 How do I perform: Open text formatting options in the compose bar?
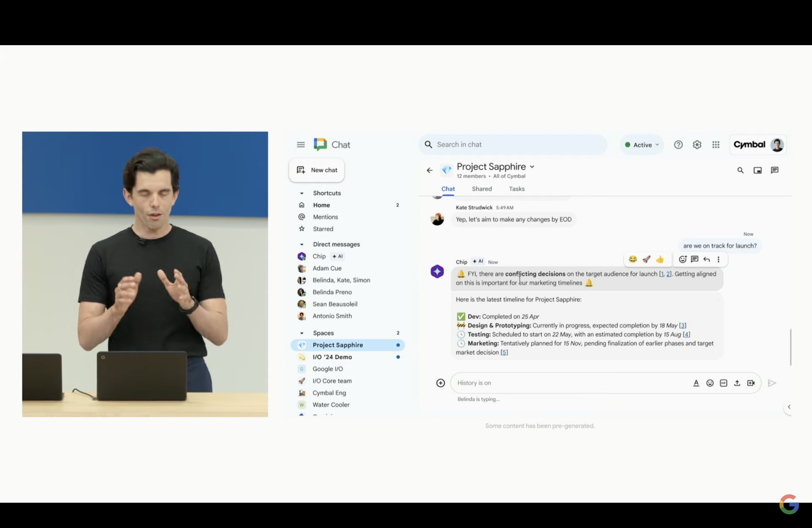696,382
